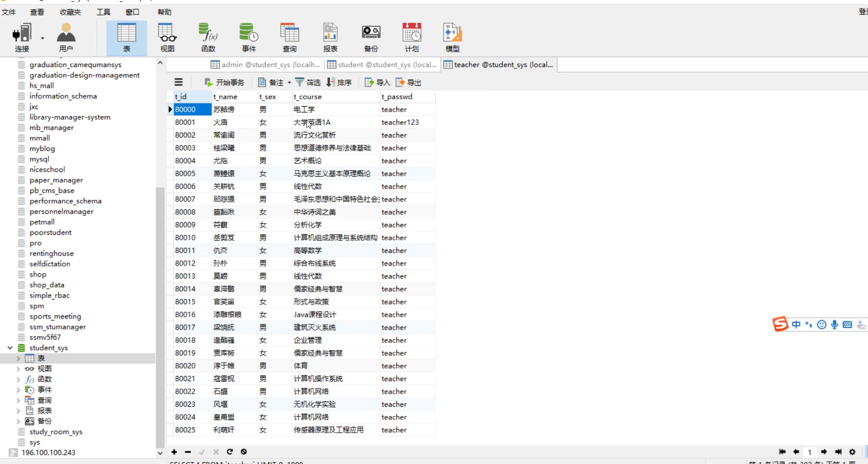Switch to the admin table tab

pyautogui.click(x=265, y=65)
